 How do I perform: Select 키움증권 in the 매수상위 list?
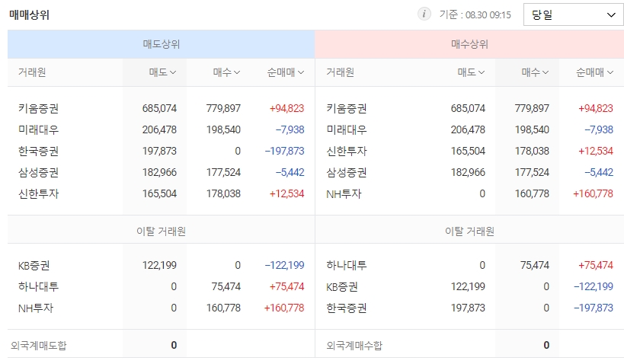tap(347, 108)
